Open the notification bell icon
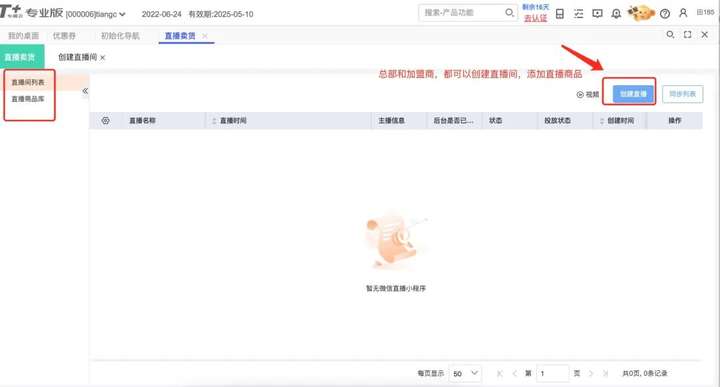The height and width of the screenshot is (387, 720). click(x=616, y=14)
